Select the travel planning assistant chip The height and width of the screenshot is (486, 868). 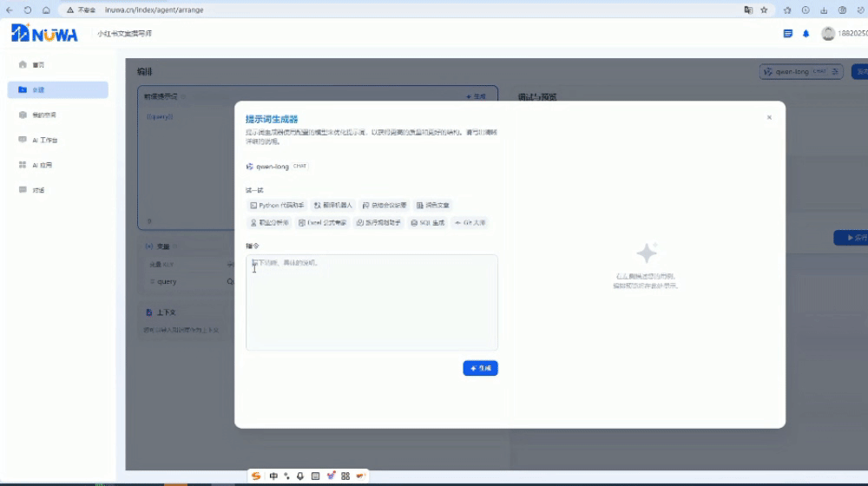378,222
